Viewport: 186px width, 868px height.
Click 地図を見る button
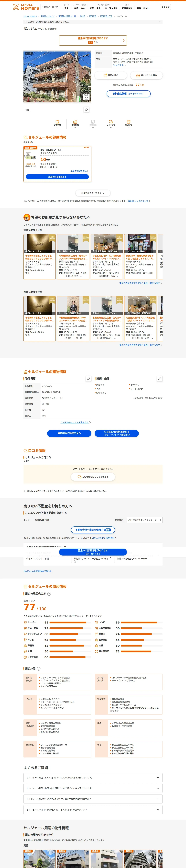coord(111,76)
